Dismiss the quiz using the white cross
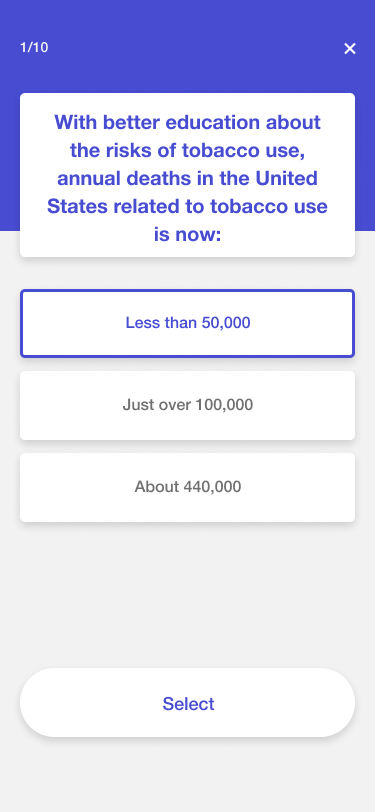 350,49
